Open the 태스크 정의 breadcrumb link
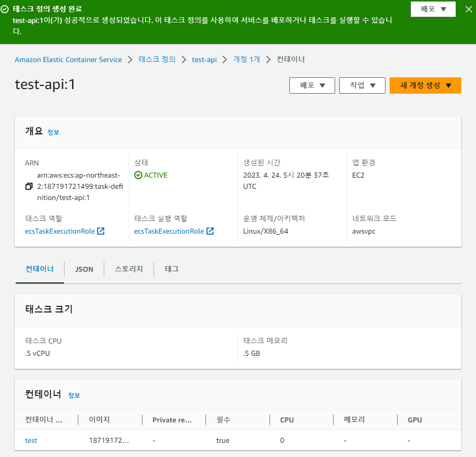Screen dimensions: 476x457 coord(157,59)
